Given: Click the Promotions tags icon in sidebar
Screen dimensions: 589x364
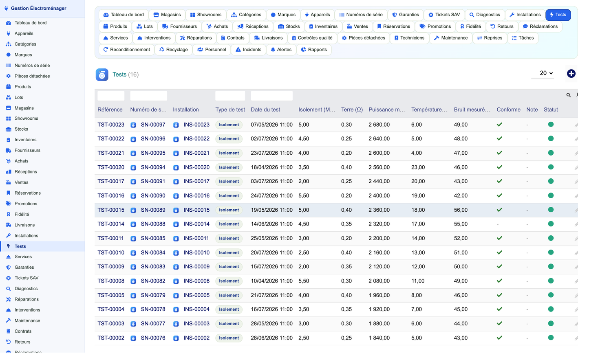Looking at the screenshot, I should click(x=8, y=204).
